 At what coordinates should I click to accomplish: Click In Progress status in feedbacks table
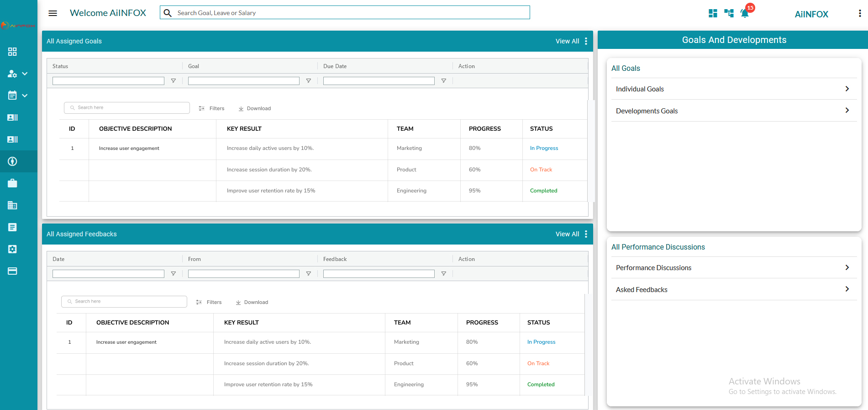coord(541,342)
